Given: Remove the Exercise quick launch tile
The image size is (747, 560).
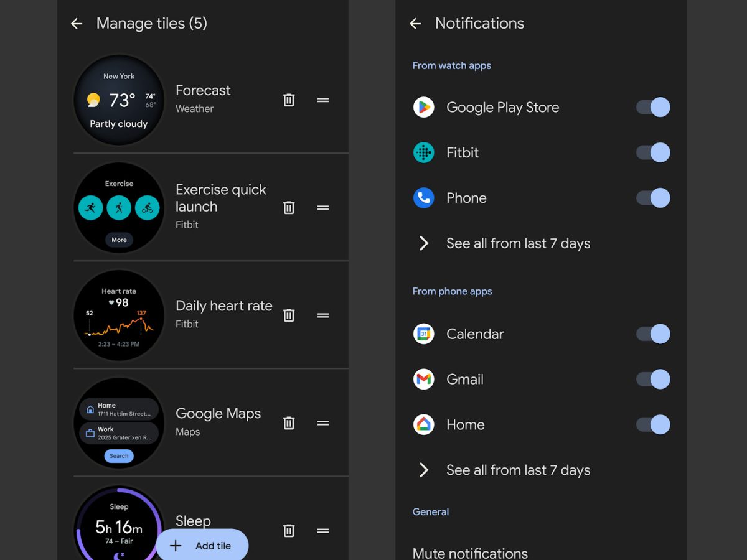Looking at the screenshot, I should 289,208.
